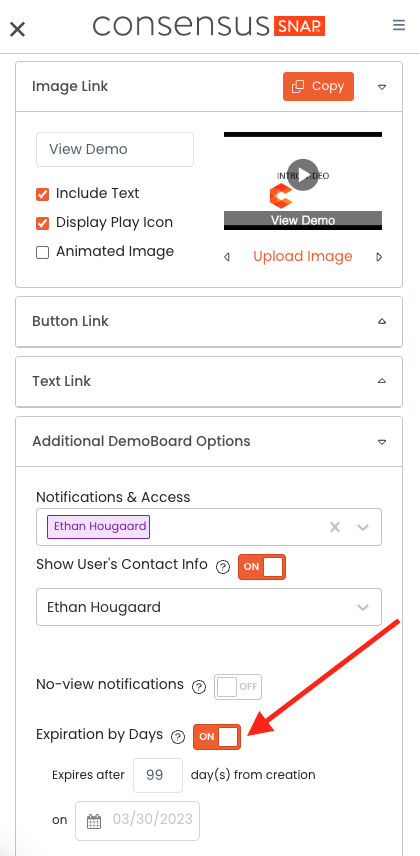Open the Ethan Hougaard contact dropdown
Screen dimensions: 420x856
pyautogui.click(x=209, y=607)
